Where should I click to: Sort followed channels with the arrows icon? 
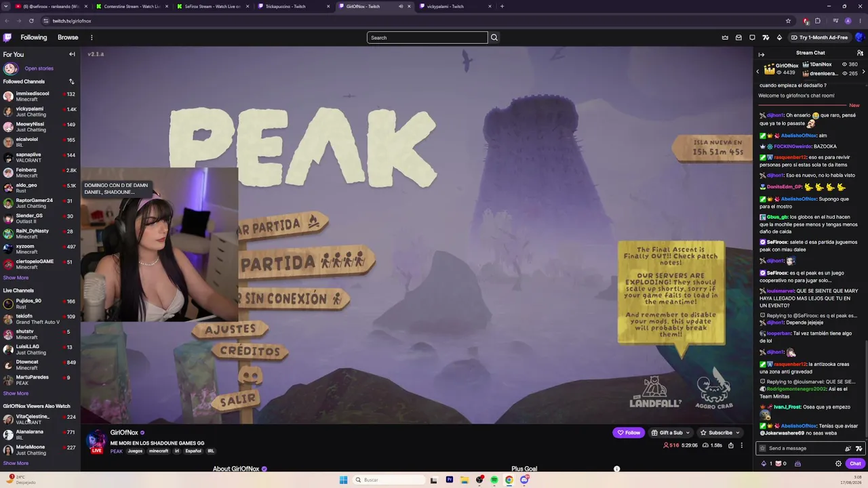point(71,81)
